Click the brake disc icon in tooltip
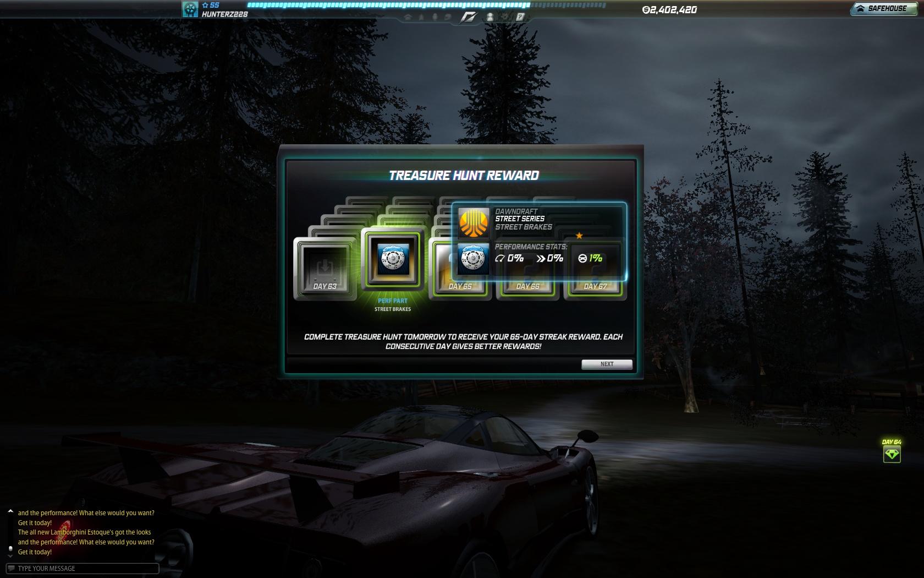Screen dimensions: 924x578 pyautogui.click(x=474, y=258)
